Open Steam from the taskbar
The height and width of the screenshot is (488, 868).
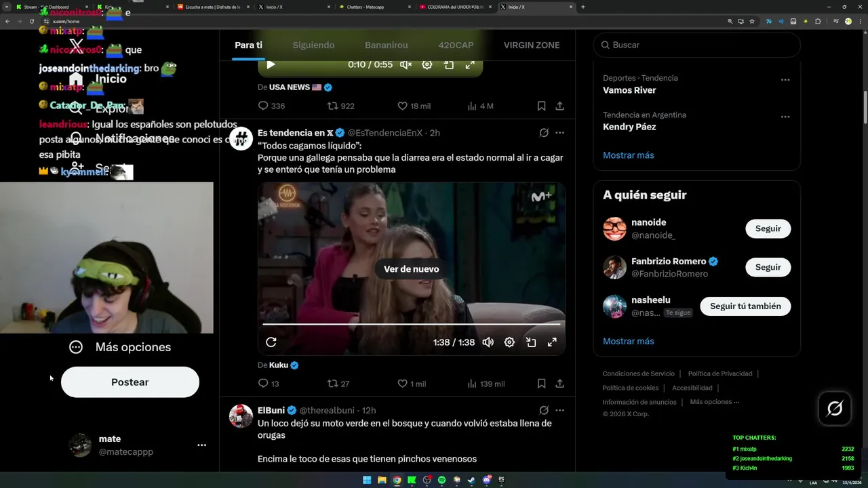point(471,480)
